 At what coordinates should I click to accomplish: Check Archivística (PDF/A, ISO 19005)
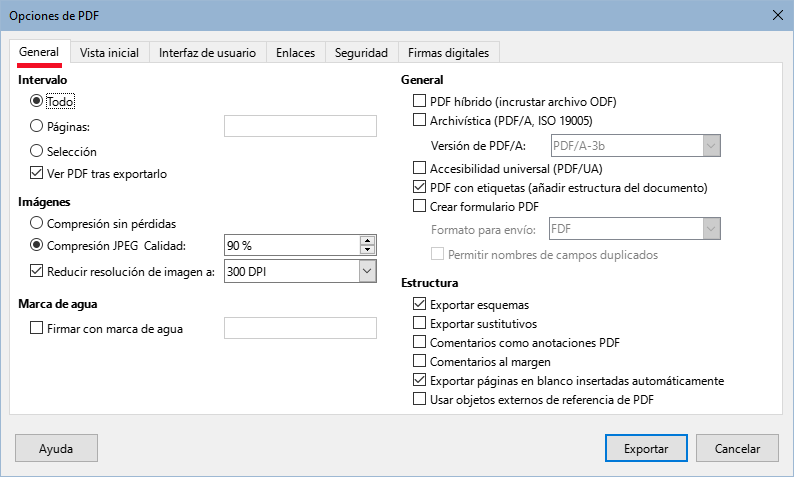click(419, 120)
